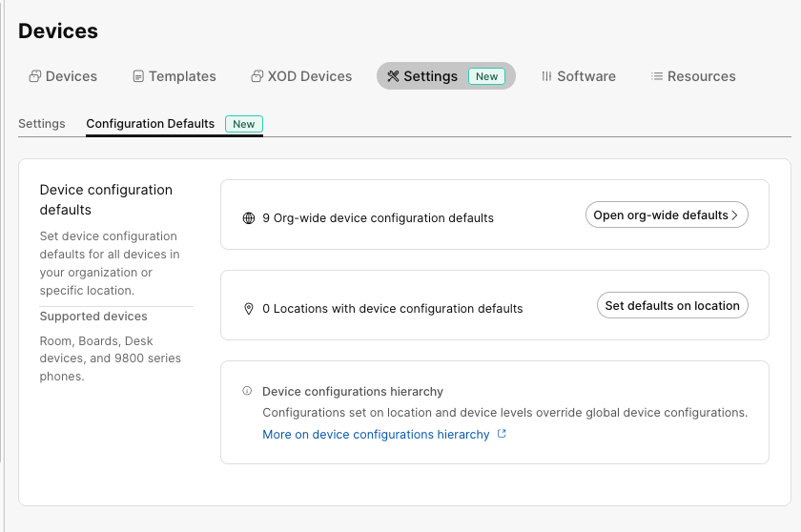Click the info icon beside hierarchy heading
Image resolution: width=801 pixels, height=532 pixels.
pos(247,391)
